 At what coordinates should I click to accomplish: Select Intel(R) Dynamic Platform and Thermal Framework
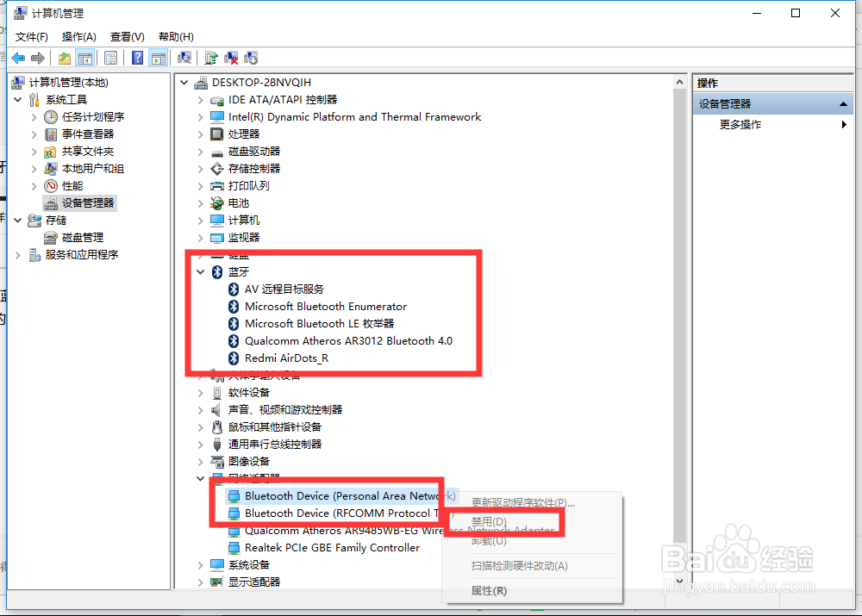354,117
